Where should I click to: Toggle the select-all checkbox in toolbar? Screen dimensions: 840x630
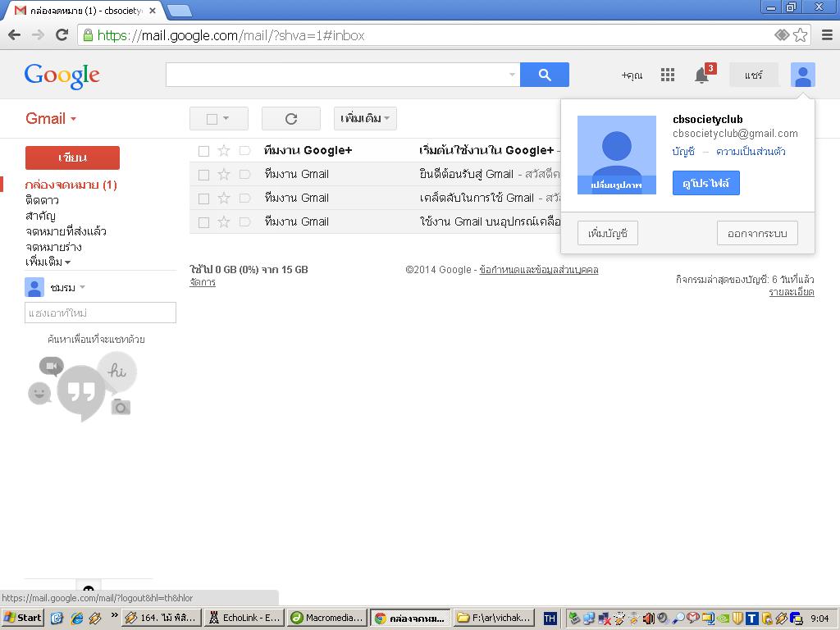[212, 119]
